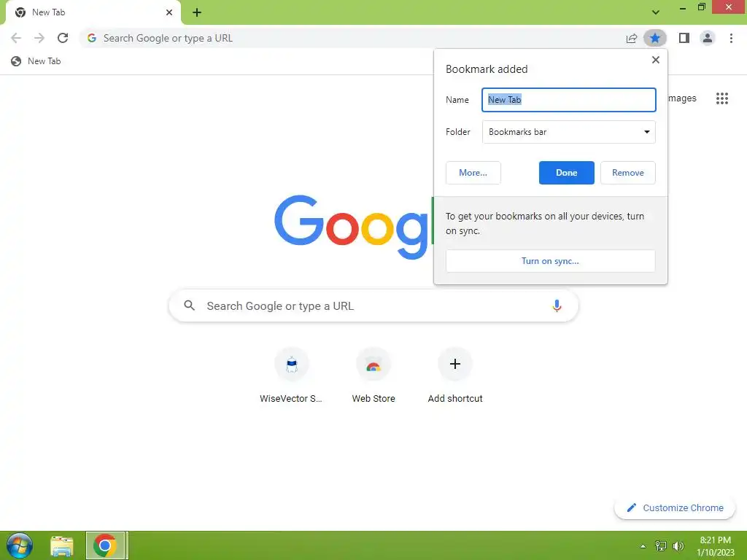Select the New Tab browser tab
Screen dimensions: 747x560
tap(93, 12)
